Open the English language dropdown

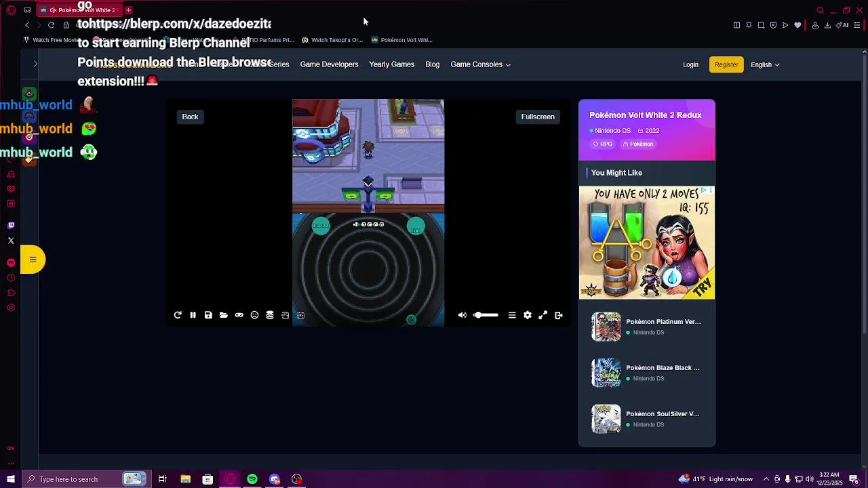(x=765, y=65)
